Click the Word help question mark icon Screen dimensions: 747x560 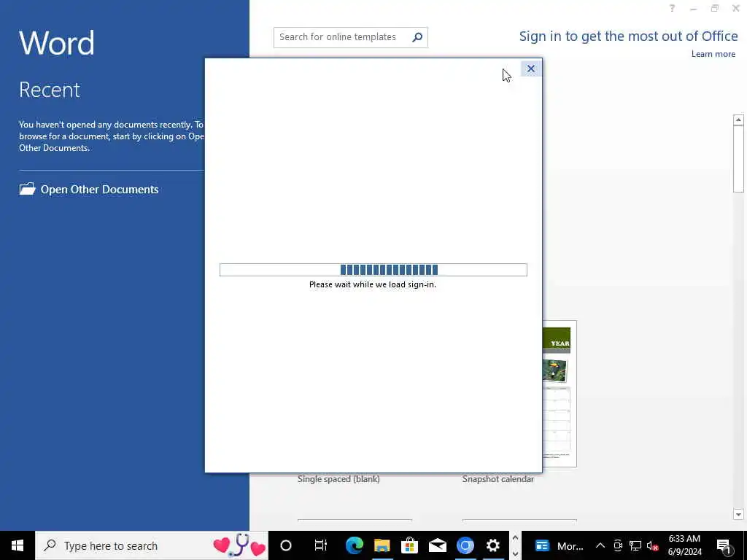[672, 8]
